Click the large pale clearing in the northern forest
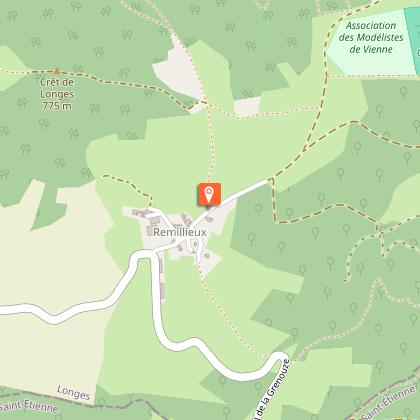 [x=178, y=72]
